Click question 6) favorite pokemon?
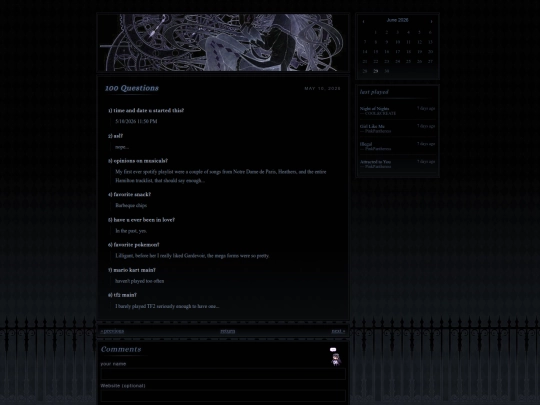Viewport: 540px width, 405px height. coord(134,245)
